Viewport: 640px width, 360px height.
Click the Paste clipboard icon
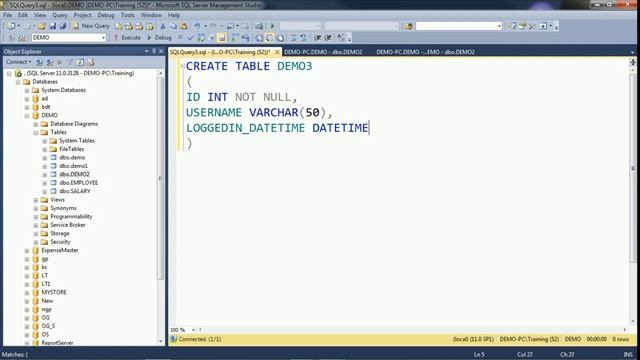coord(184,26)
